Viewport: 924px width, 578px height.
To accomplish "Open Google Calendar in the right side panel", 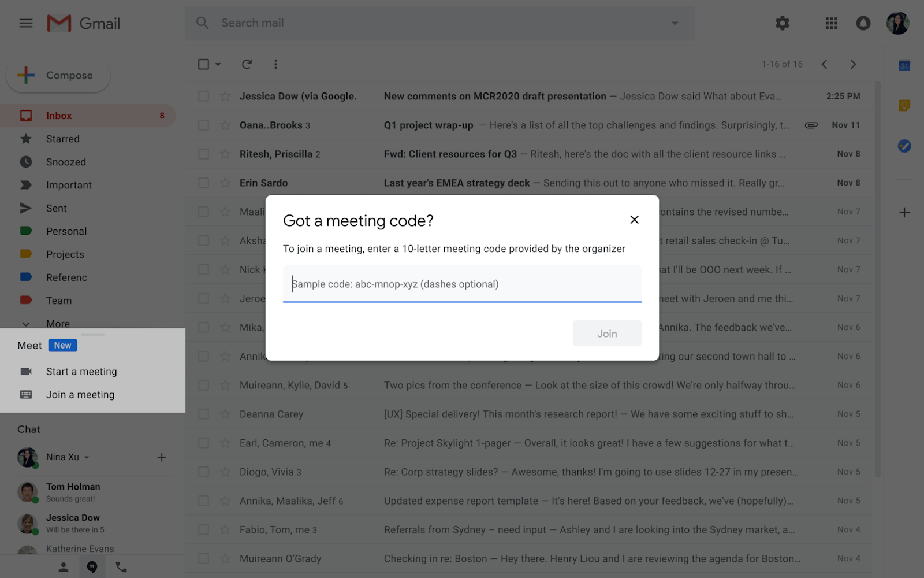I will coord(904,65).
